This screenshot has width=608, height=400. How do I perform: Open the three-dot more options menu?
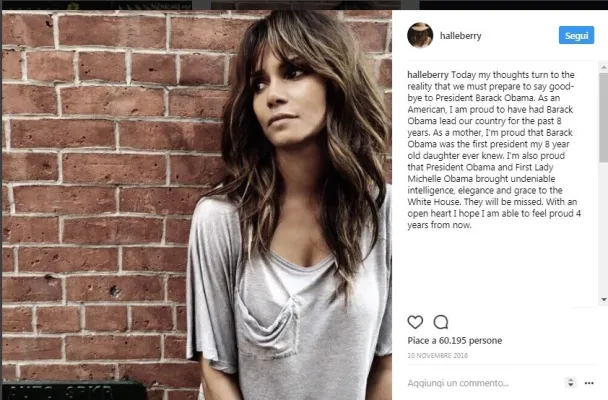tap(589, 383)
